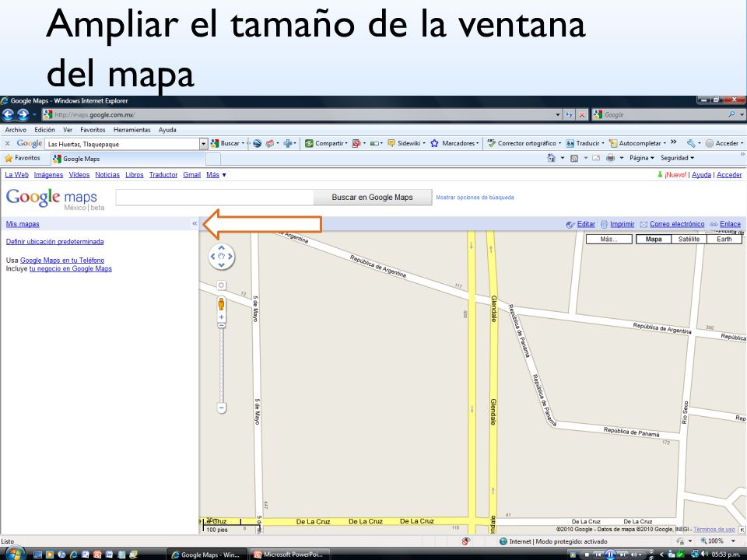
Task: Click the map zoom slider track
Action: point(222,366)
